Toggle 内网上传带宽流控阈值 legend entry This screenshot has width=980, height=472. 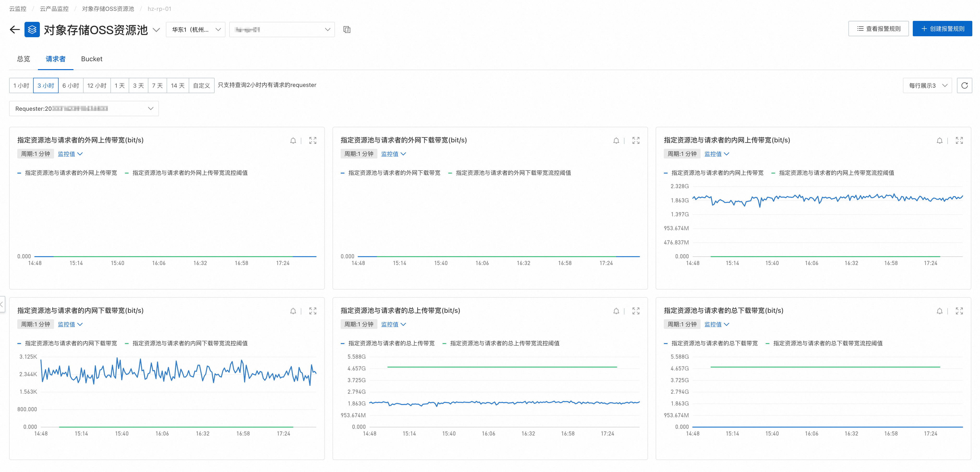click(833, 173)
